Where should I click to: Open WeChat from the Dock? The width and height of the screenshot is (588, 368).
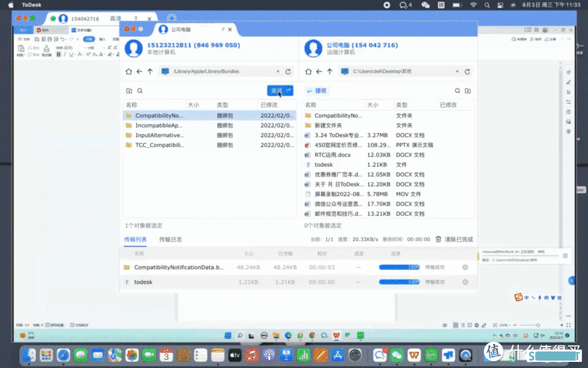pos(397,355)
